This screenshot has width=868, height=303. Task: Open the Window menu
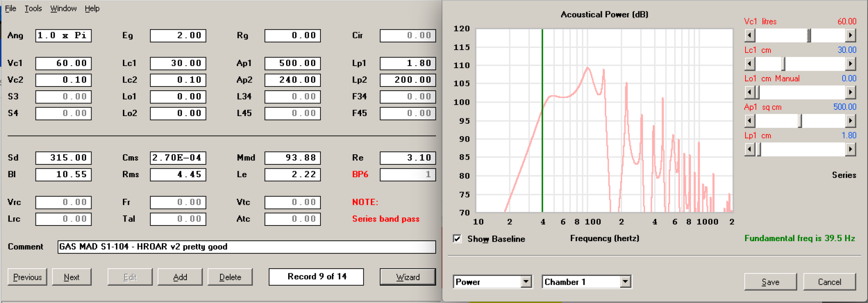coord(63,8)
